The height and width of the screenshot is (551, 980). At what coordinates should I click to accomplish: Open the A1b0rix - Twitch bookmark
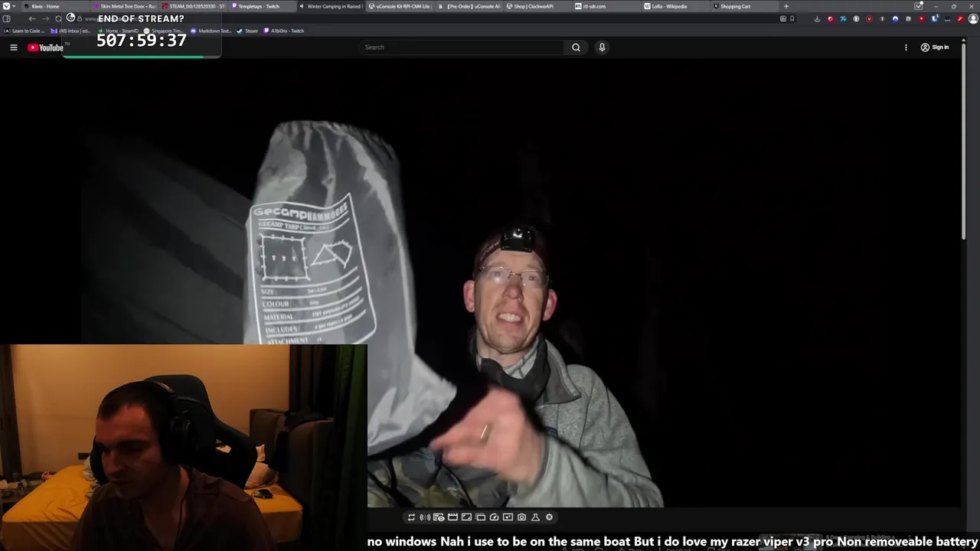coord(283,31)
